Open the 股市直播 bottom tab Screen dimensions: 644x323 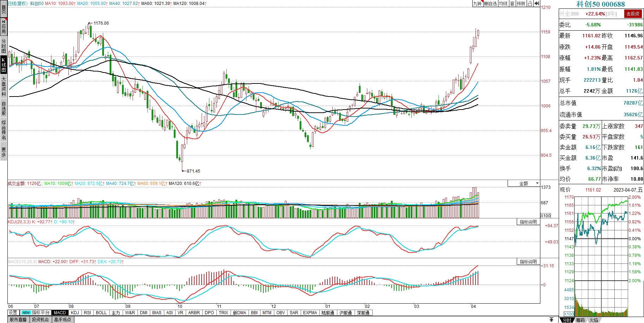(x=18, y=319)
